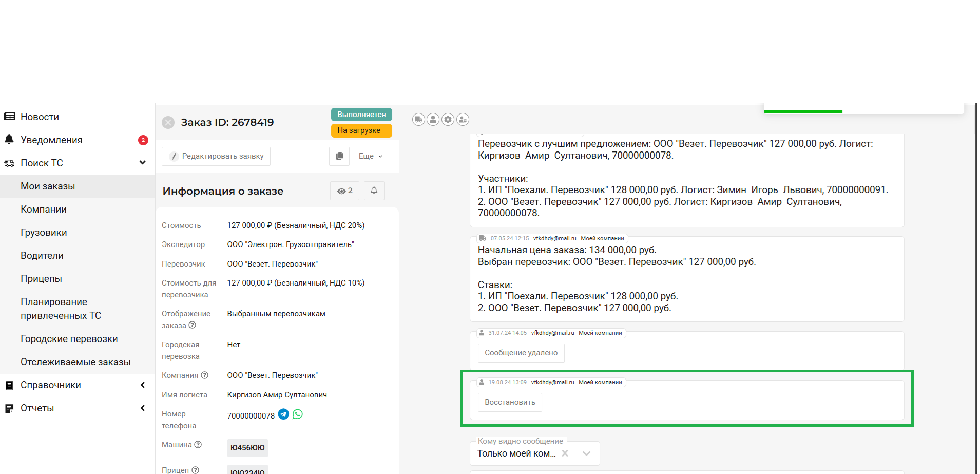
Task: Open Telegram chat for phone 70000000078
Action: coord(283,414)
